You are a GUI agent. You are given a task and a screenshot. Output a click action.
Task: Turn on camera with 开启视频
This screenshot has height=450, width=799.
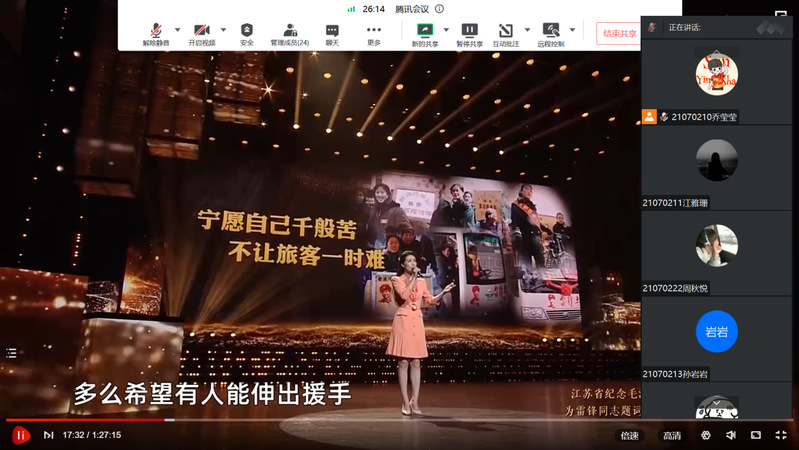pyautogui.click(x=203, y=31)
